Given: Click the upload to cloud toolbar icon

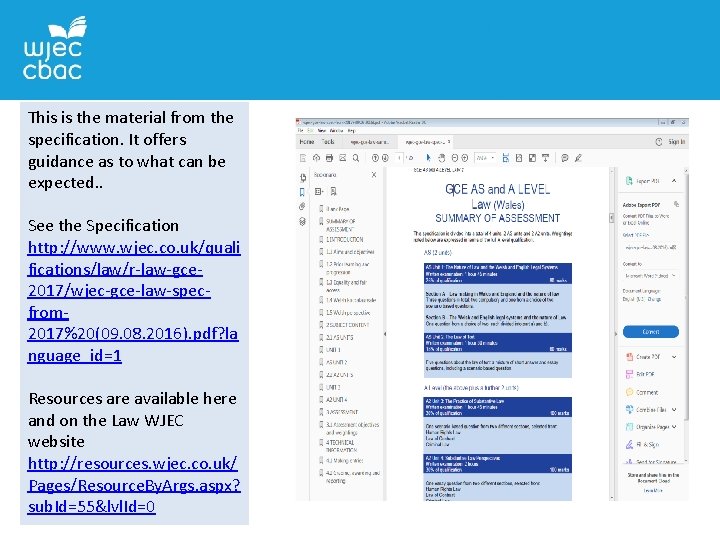Looking at the screenshot, I should (316, 158).
